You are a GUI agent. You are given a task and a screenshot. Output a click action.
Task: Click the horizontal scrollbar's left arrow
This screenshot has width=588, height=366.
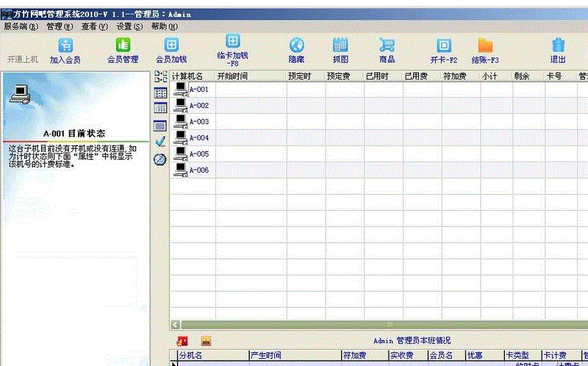click(x=175, y=324)
